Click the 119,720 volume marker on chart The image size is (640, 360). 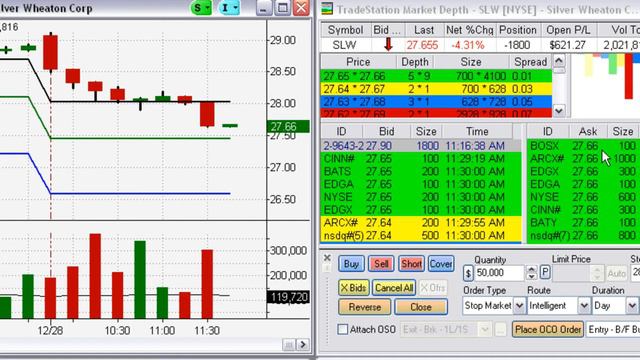tap(288, 297)
